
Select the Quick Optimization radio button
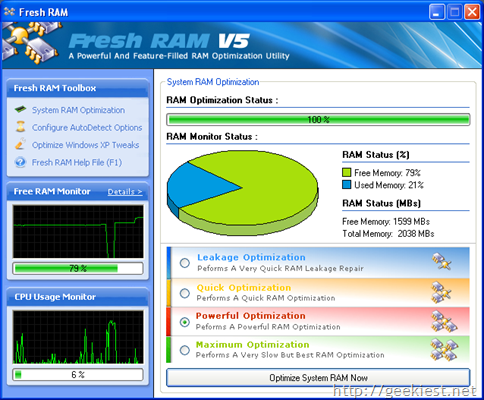[185, 293]
